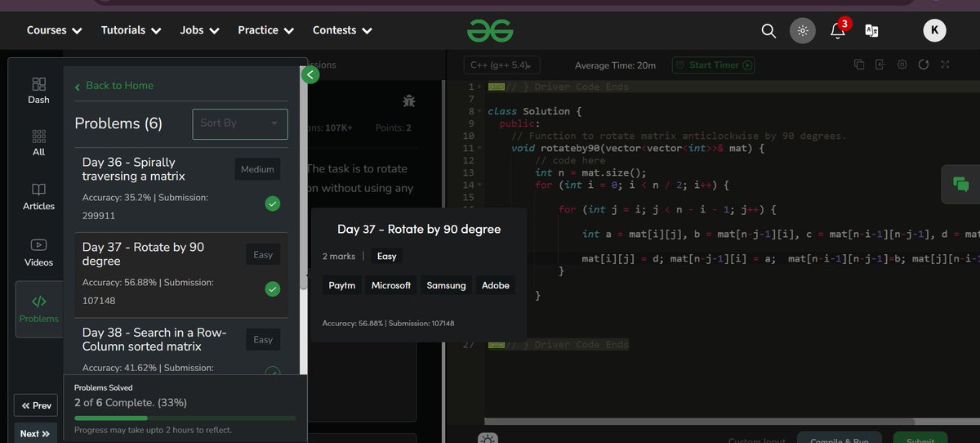Select the Problems sidebar section
The image size is (980, 443).
click(x=38, y=309)
